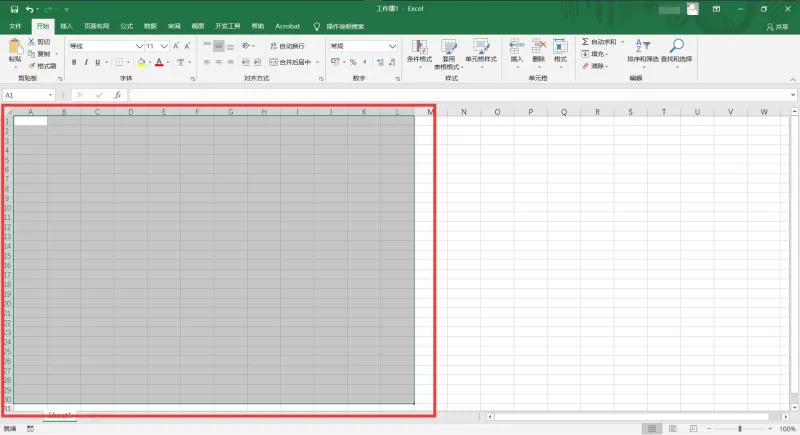Image resolution: width=800 pixels, height=435 pixels.
Task: Click the Borders grid icon
Action: tap(119, 62)
